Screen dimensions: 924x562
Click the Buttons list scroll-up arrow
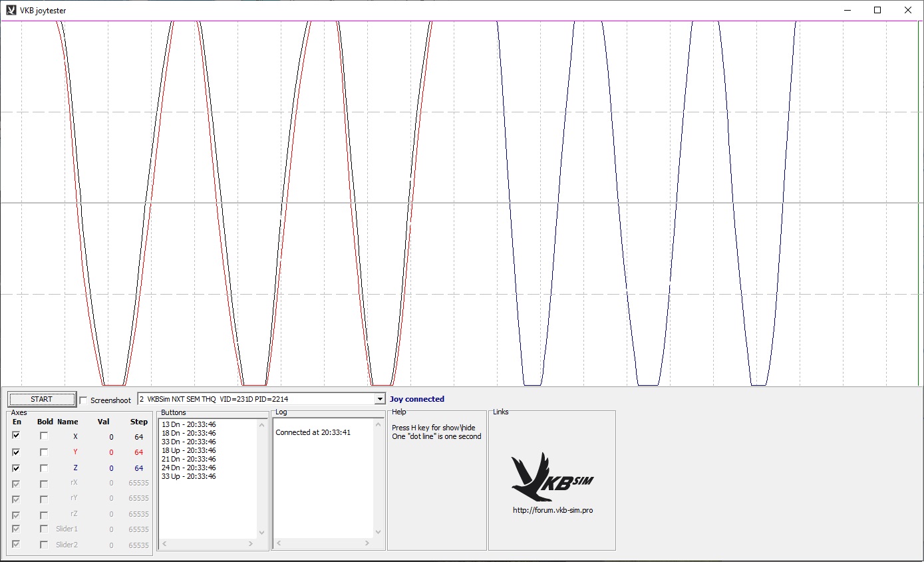[x=261, y=424]
